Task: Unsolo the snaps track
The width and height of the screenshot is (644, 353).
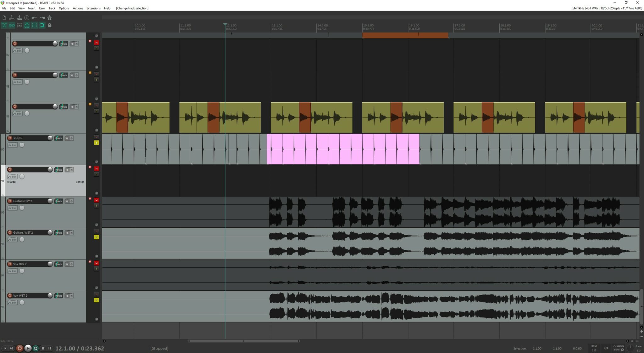Action: (x=97, y=143)
